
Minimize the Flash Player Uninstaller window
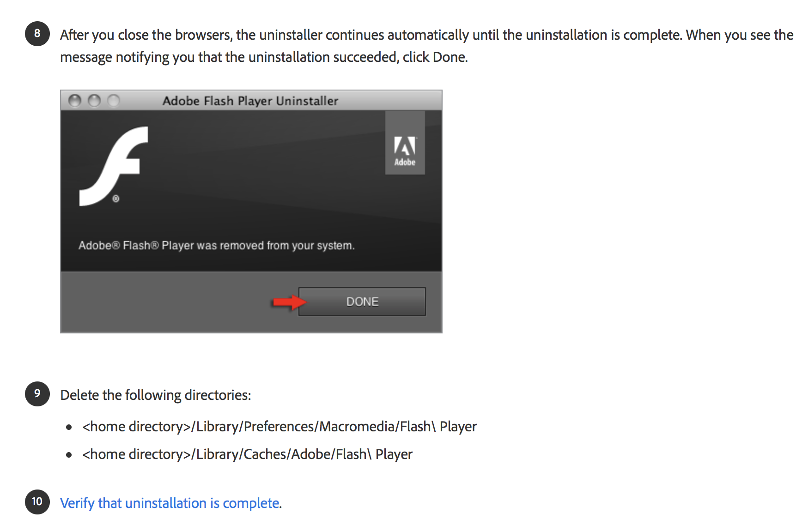click(x=94, y=101)
